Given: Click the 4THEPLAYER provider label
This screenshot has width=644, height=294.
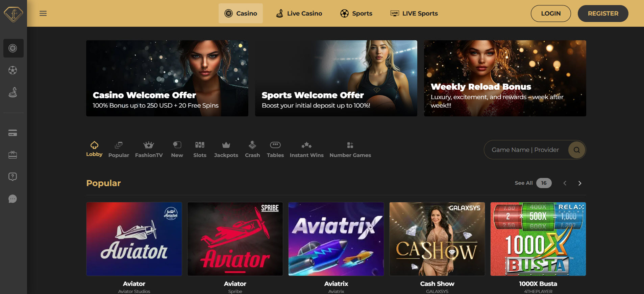Looking at the screenshot, I should (538, 291).
